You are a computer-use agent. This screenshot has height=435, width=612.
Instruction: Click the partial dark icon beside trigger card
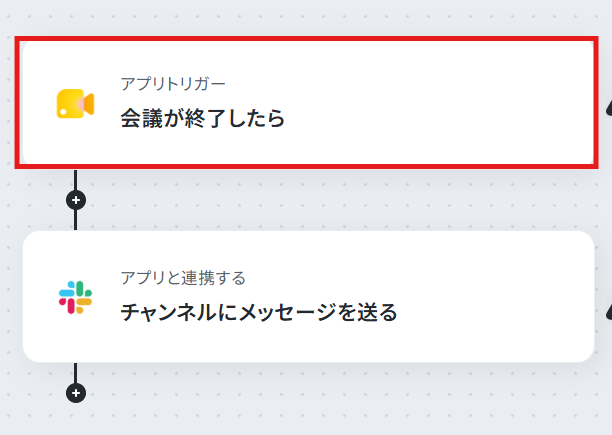click(609, 107)
